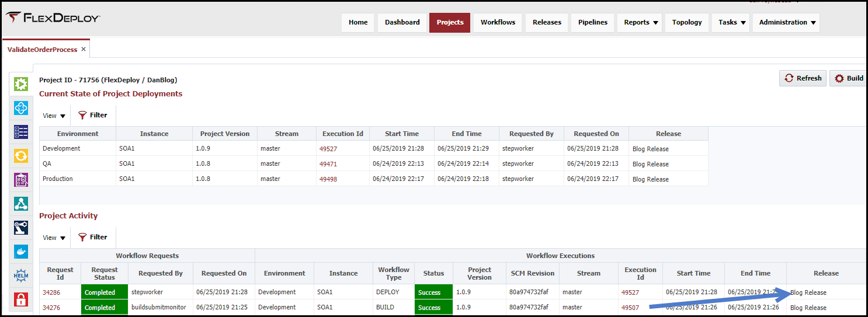The image size is (868, 317).
Task: Click the Refresh button
Action: coord(803,78)
